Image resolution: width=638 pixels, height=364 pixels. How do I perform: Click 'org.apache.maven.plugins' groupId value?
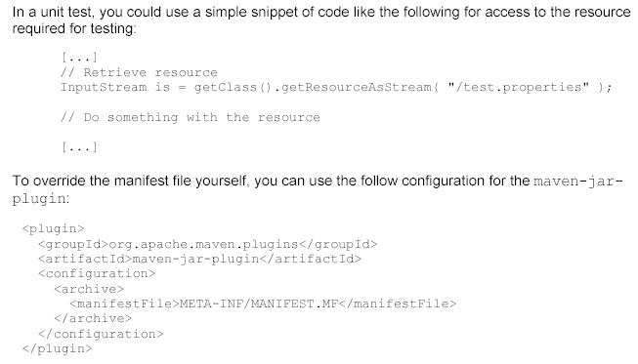pyautogui.click(x=203, y=244)
